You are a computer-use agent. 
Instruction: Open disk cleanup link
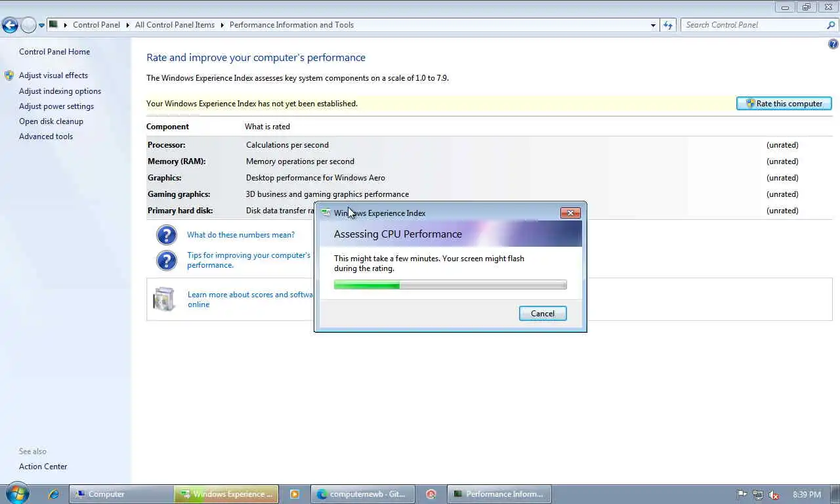pyautogui.click(x=51, y=121)
